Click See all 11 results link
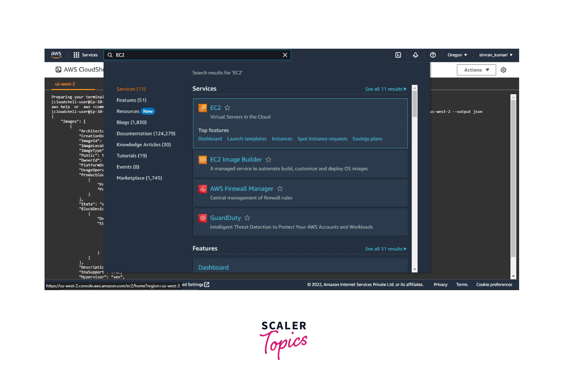The image size is (567, 392). click(x=385, y=89)
